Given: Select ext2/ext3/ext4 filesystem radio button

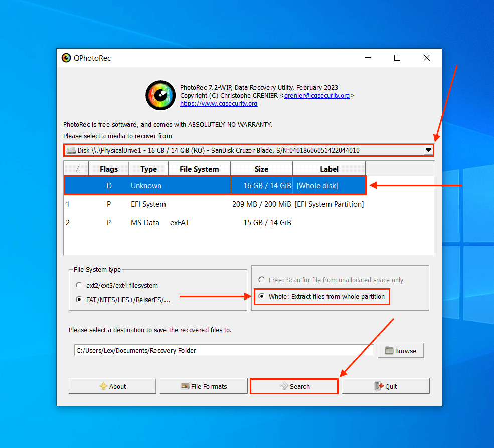Looking at the screenshot, I should click(x=79, y=285).
